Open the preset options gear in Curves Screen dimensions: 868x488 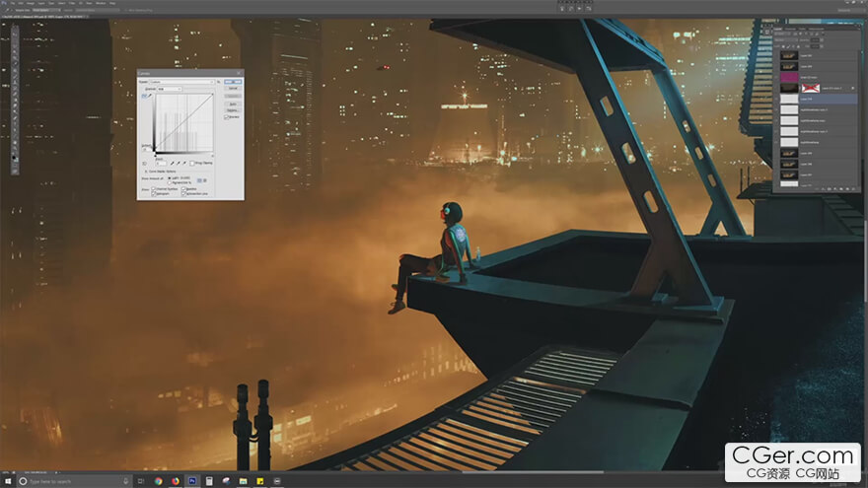[x=219, y=82]
